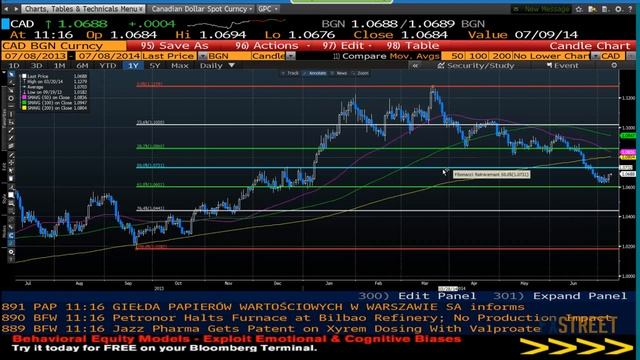Screen dimensions: 640x360
Task: Open the document icon in top bar
Action: [605, 9]
